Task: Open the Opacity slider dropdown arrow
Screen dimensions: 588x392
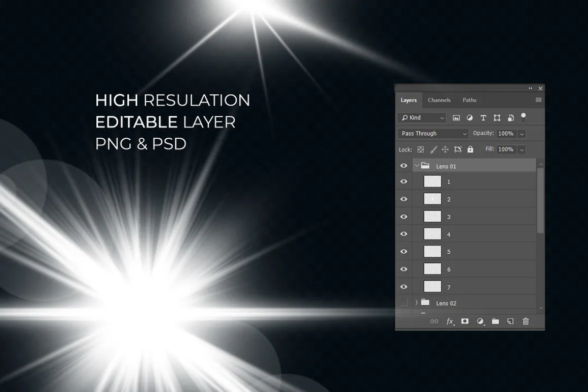Action: click(x=522, y=134)
